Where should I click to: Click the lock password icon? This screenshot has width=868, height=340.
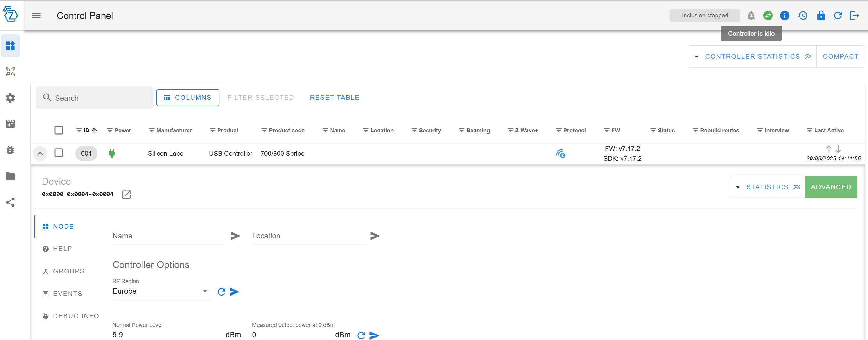tap(821, 16)
